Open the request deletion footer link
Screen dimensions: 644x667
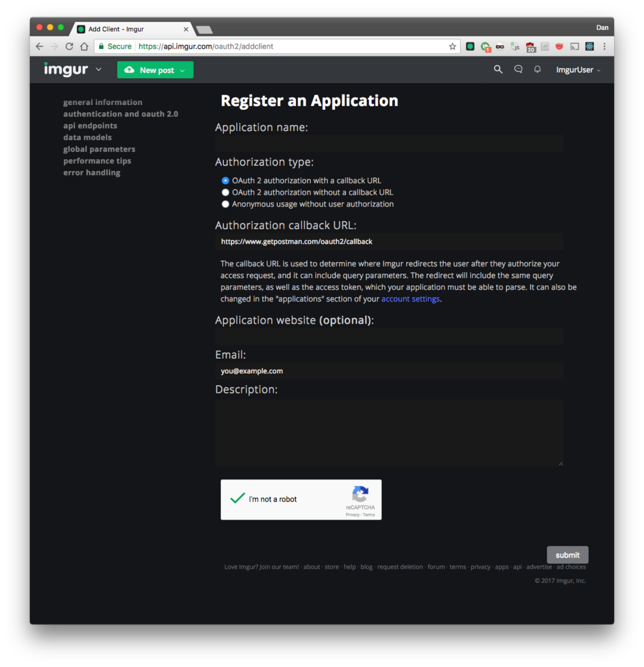pos(400,567)
